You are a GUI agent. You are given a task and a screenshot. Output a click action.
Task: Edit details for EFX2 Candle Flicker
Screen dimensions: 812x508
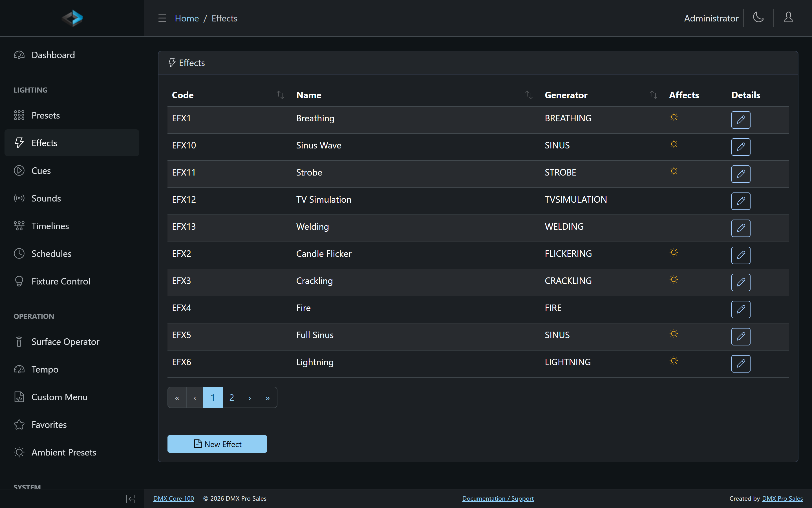(x=741, y=255)
